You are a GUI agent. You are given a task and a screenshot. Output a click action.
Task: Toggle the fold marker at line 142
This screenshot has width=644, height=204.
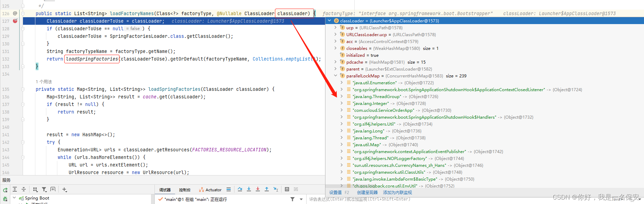click(23, 142)
